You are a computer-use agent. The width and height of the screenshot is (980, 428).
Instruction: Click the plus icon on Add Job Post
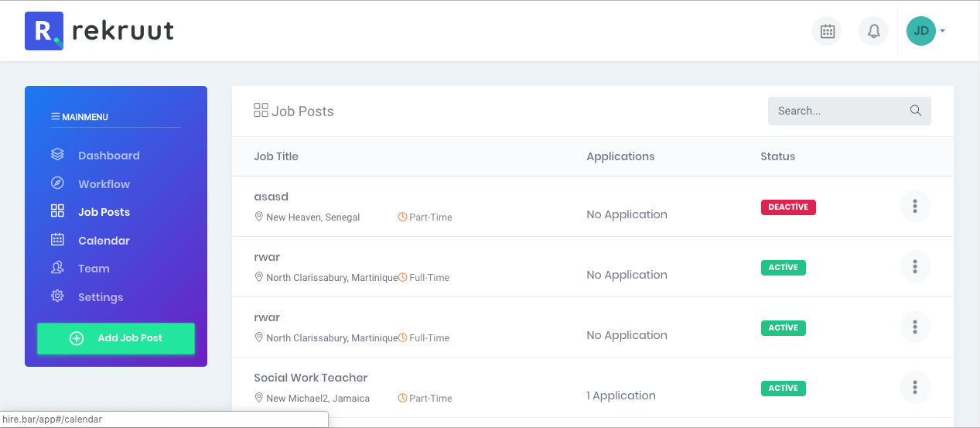pos(77,338)
